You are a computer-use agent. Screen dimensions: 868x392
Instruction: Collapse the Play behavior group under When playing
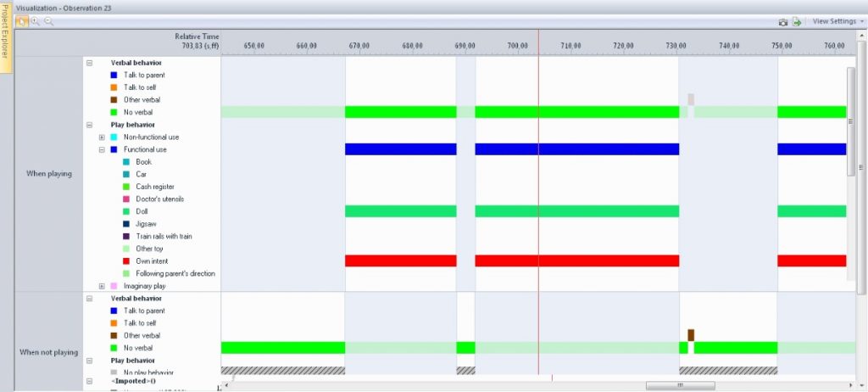(89, 125)
